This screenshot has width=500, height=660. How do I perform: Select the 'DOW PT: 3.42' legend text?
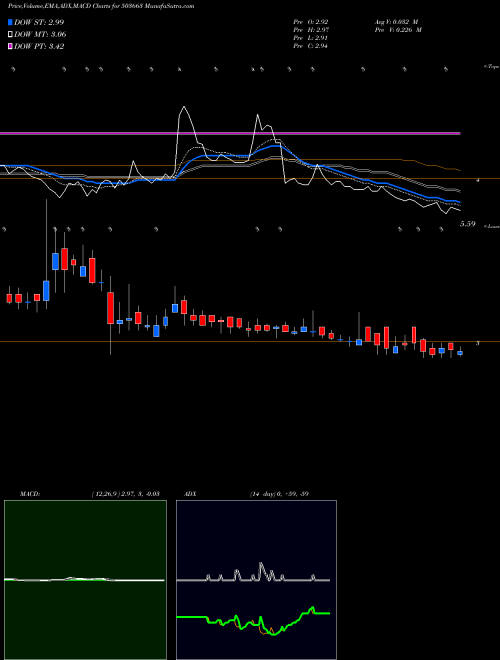39,47
